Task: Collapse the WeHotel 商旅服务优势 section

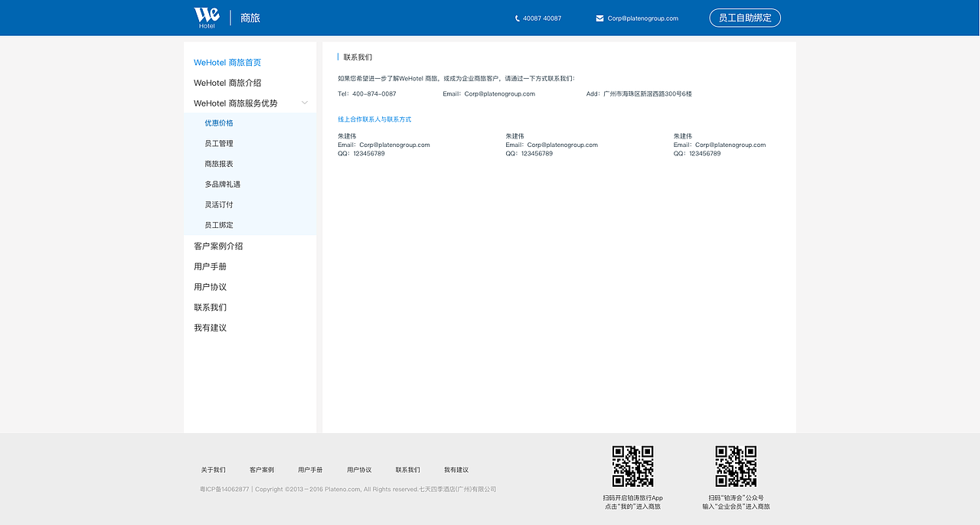Action: point(305,101)
